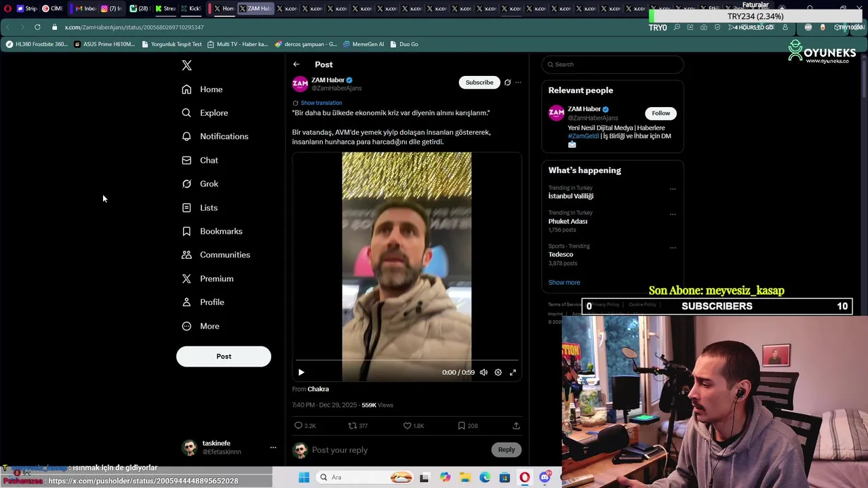Open Notifications in the sidebar
Image resolution: width=868 pixels, height=488 pixels.
click(215, 136)
